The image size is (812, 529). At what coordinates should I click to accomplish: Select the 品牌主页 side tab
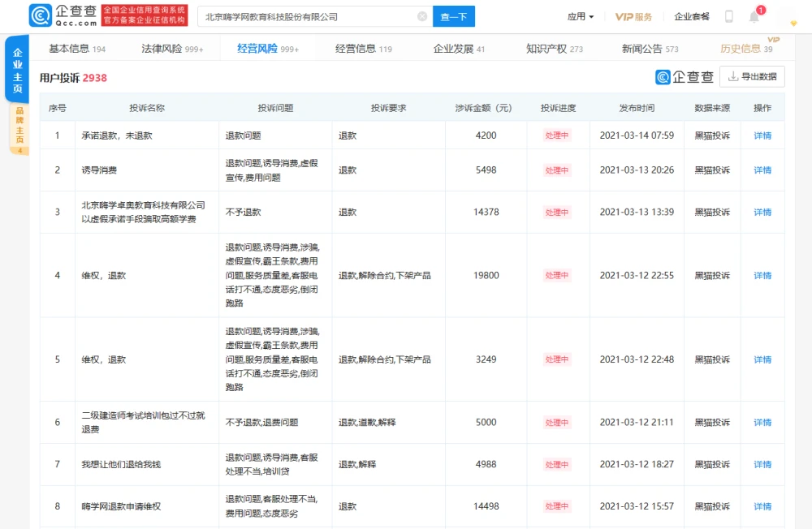click(19, 129)
